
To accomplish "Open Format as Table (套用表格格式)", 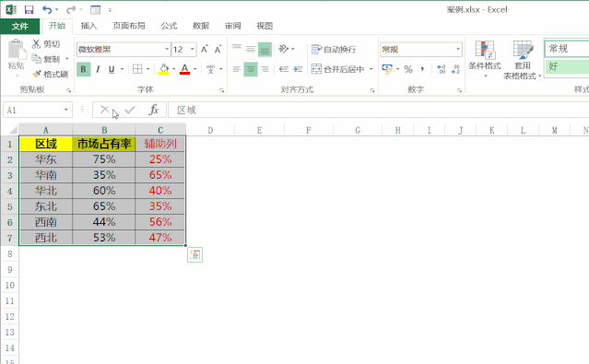I will (x=522, y=60).
